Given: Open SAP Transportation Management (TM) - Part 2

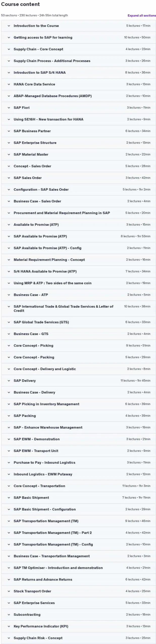Looking at the screenshot, I should pos(78,533).
